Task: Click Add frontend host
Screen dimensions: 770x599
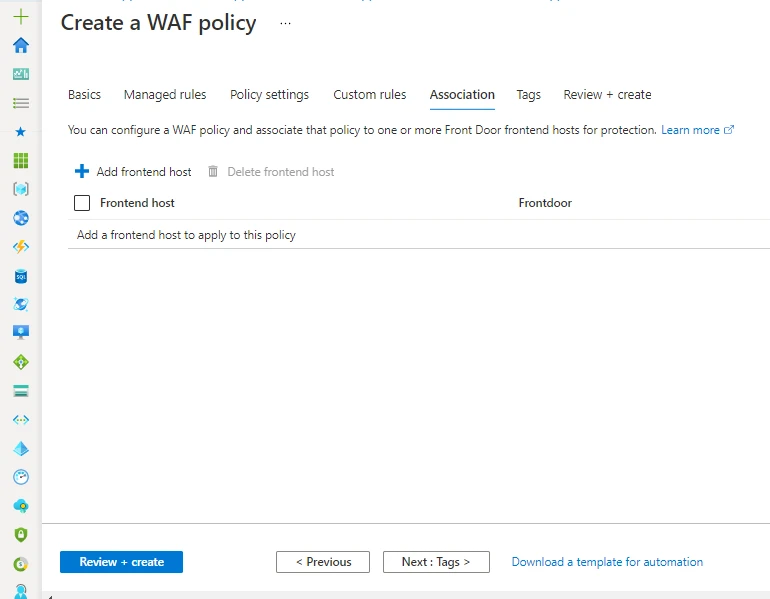Action: [x=134, y=172]
